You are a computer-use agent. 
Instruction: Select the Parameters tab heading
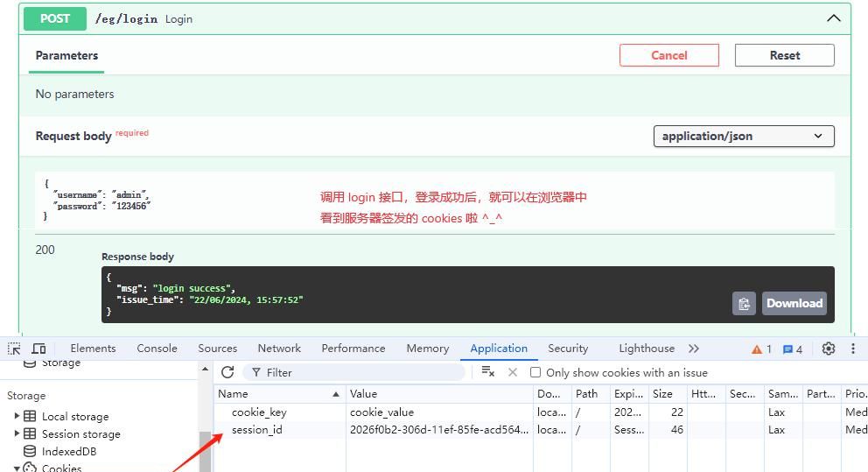tap(66, 55)
